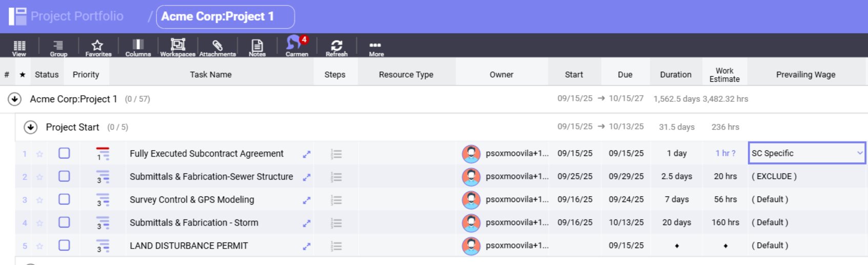Open the Favorites star icon
868x265 pixels.
click(97, 47)
